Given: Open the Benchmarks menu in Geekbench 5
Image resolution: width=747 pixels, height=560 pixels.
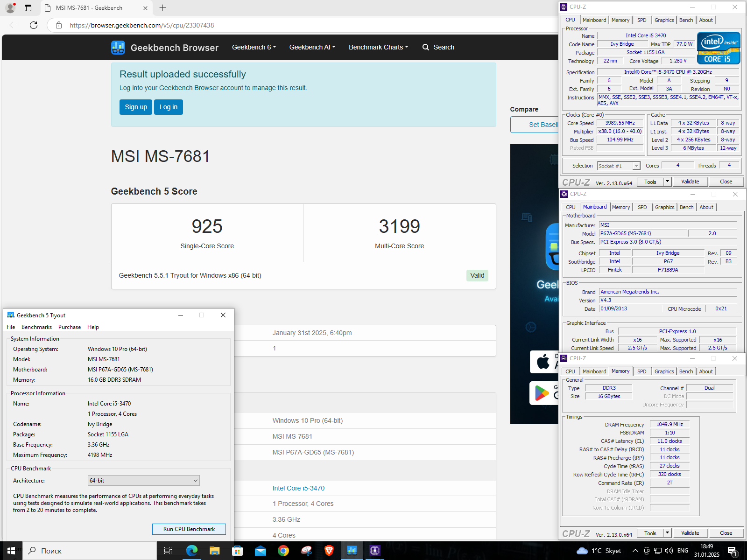Looking at the screenshot, I should pos(36,327).
